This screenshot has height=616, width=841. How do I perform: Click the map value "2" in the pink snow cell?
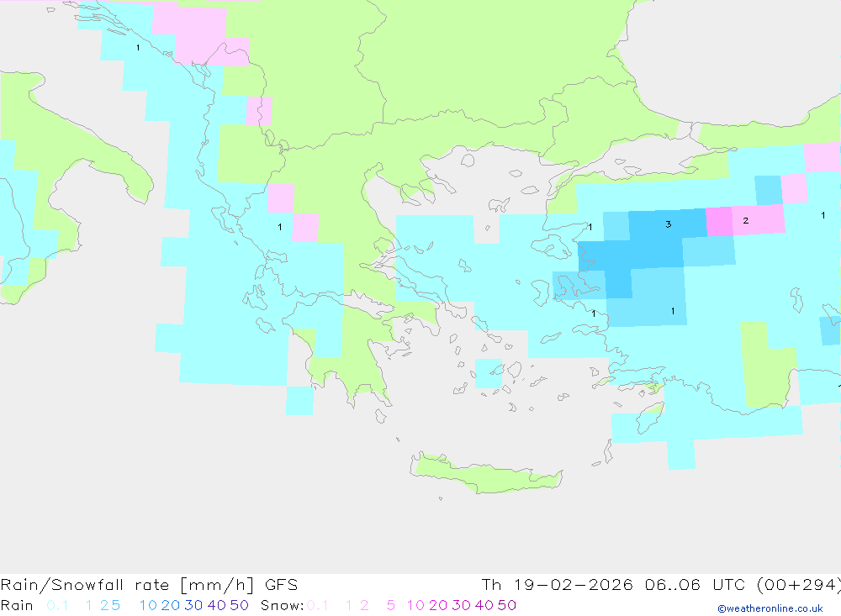(745, 220)
